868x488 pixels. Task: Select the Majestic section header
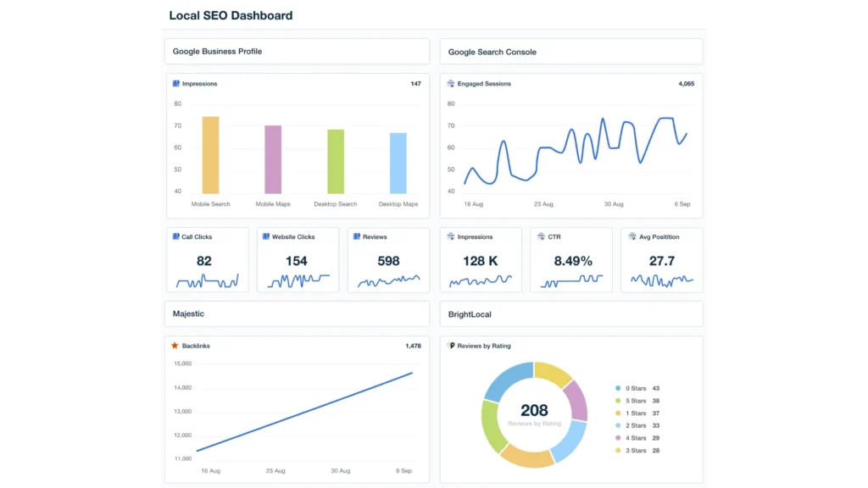[x=296, y=314]
